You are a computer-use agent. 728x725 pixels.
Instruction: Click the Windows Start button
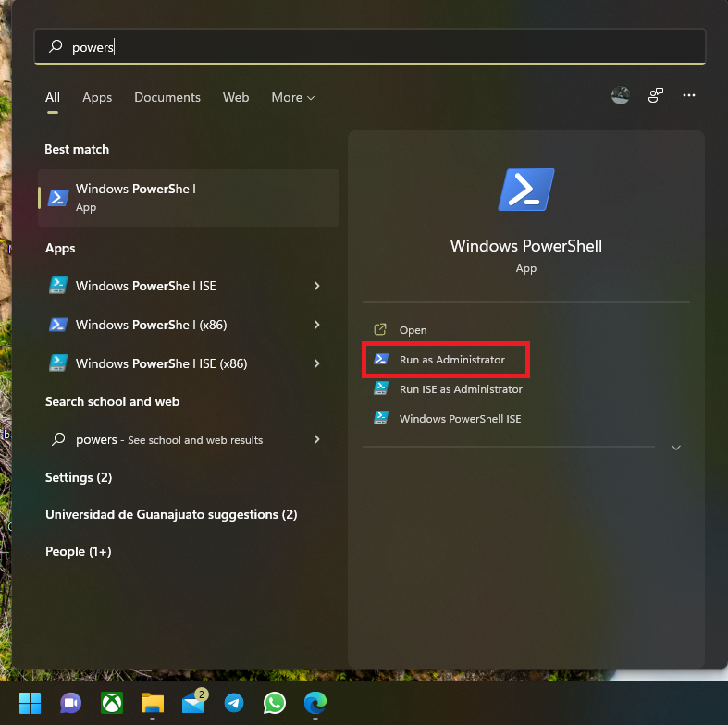31,703
